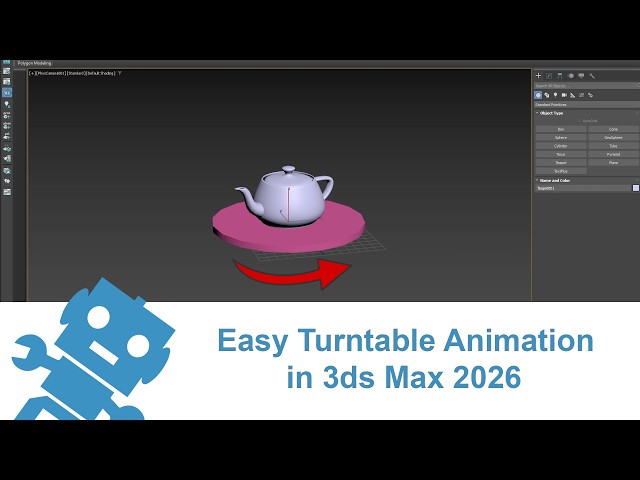The width and height of the screenshot is (640, 480).
Task: Open the PhysCamera001 viewport label menu
Action: 51,73
